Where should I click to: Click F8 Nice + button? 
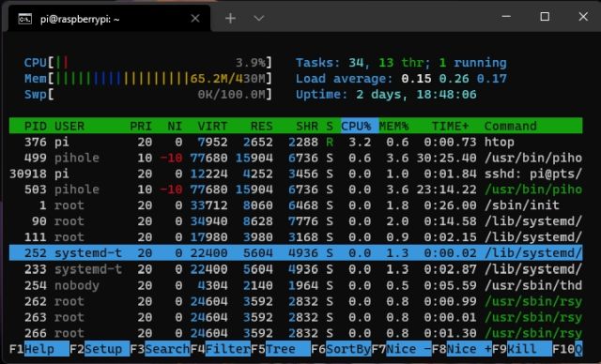tap(462, 349)
